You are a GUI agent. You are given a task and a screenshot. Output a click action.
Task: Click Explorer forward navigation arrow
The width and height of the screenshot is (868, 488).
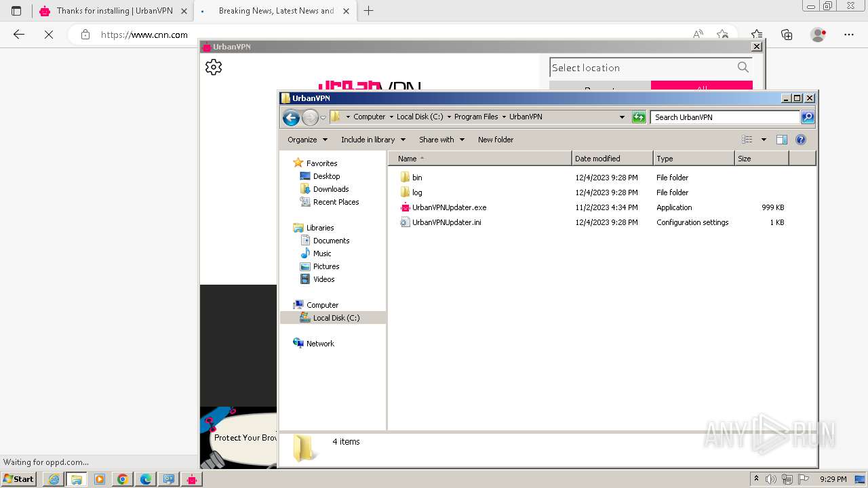click(x=310, y=117)
